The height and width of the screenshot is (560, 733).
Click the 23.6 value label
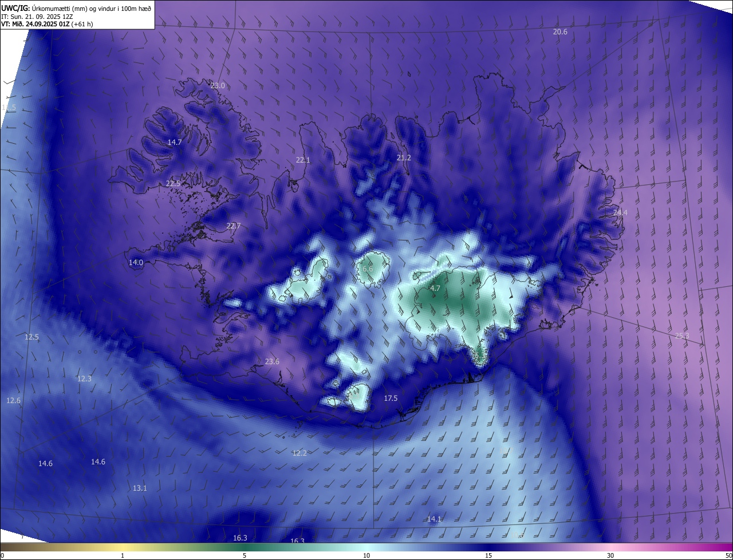pos(272,362)
